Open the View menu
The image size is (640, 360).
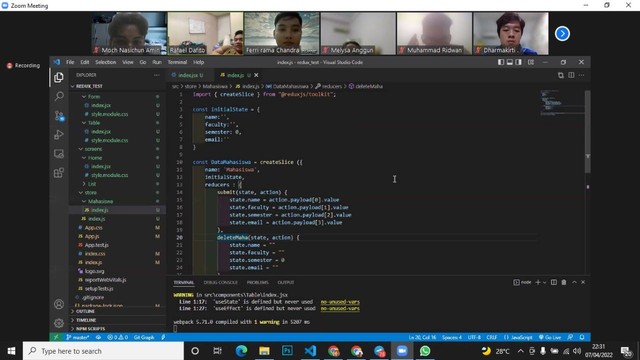128,62
